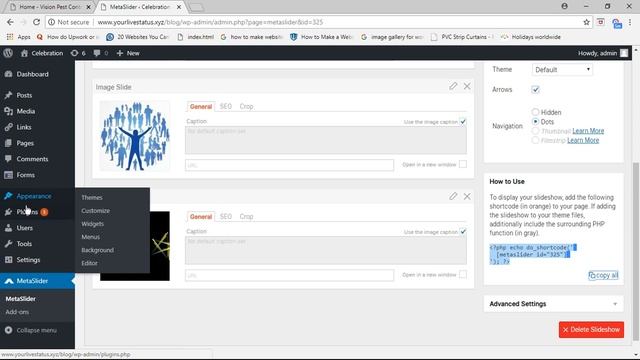Image resolution: width=640 pixels, height=360 pixels.
Task: Open Howdy, admin profile menu
Action: (603, 53)
